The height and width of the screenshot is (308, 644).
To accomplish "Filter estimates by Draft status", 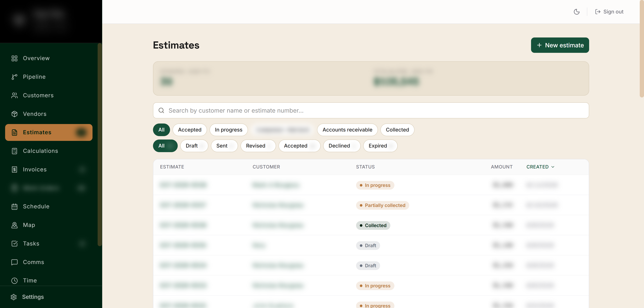I will tap(194, 146).
